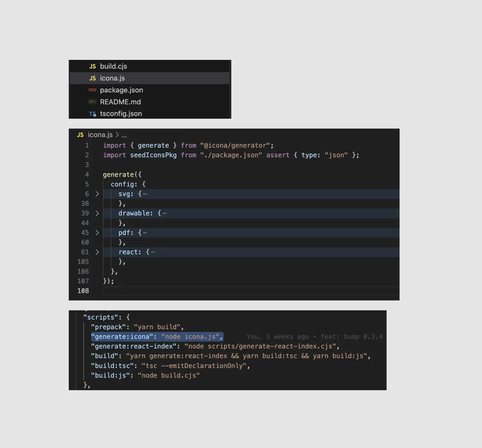
Task: Click the Markdown icon beside README.md
Action: 92,102
